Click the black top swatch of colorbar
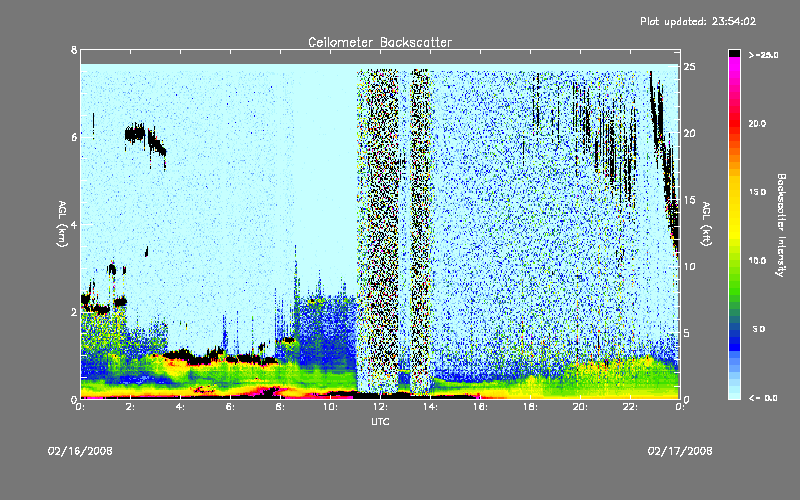Viewport: 800px width, 500px height. pyautogui.click(x=734, y=53)
